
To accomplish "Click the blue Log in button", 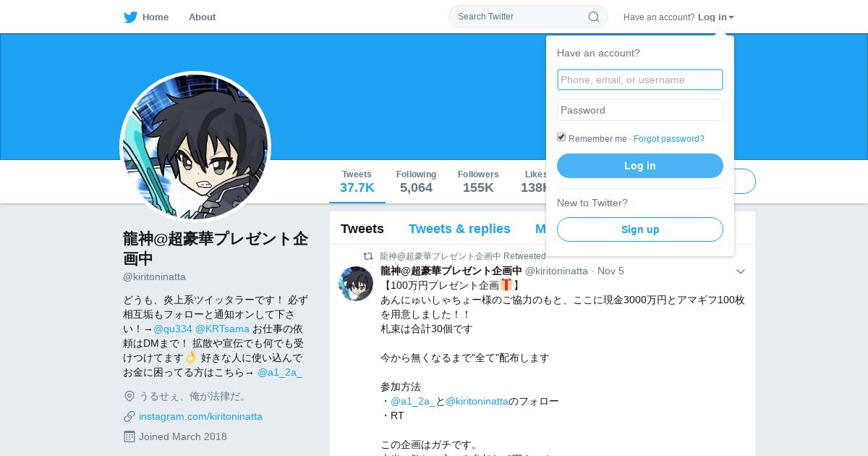I will (640, 166).
